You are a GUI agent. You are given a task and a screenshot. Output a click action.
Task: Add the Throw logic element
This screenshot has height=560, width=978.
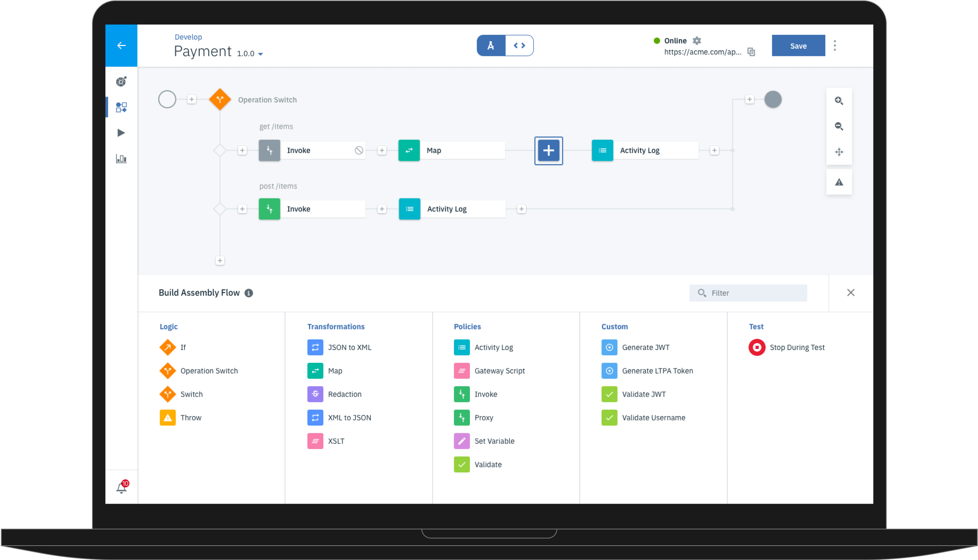[191, 417]
